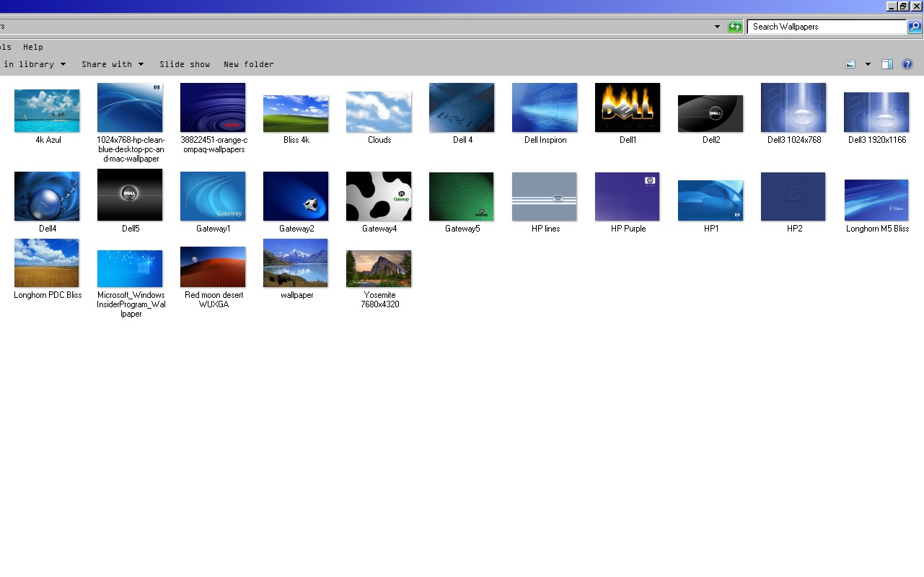Start the Slide show
This screenshot has width=924, height=577.
[185, 64]
